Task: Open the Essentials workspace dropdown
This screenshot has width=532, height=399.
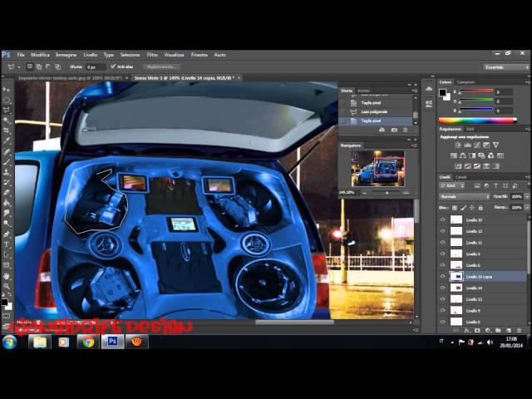Action: point(506,67)
